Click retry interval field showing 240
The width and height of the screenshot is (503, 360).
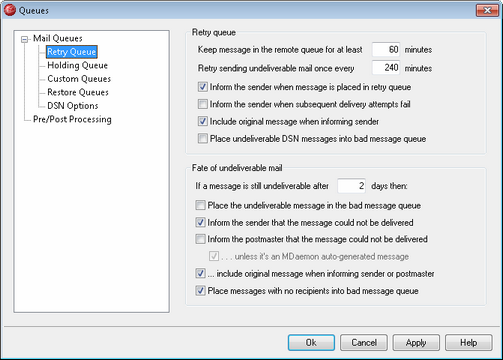tap(386, 68)
